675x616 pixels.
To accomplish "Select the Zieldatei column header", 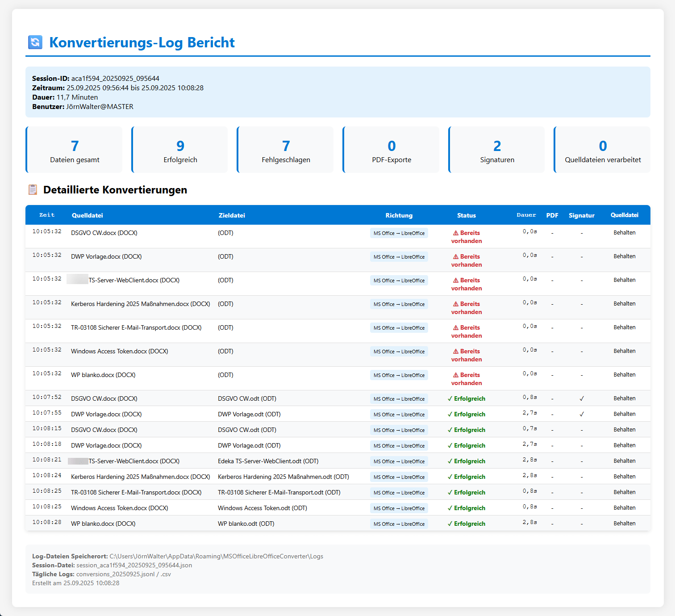I will pos(232,215).
